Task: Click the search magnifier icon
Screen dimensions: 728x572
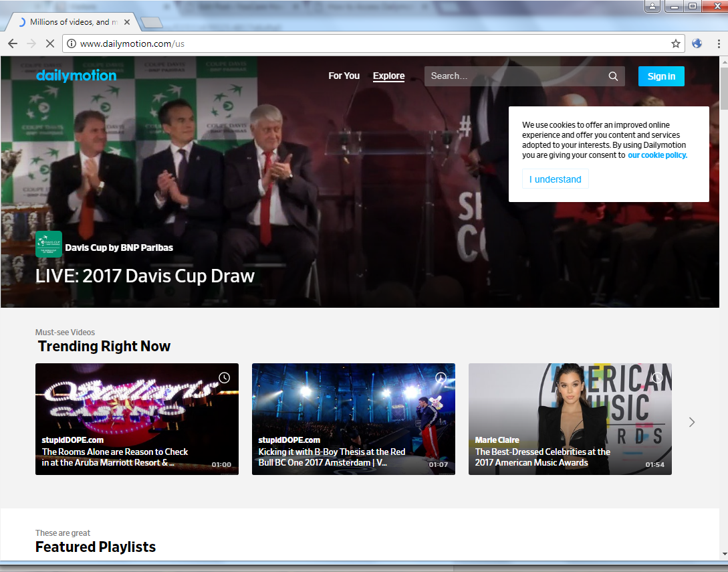Action: coord(613,76)
